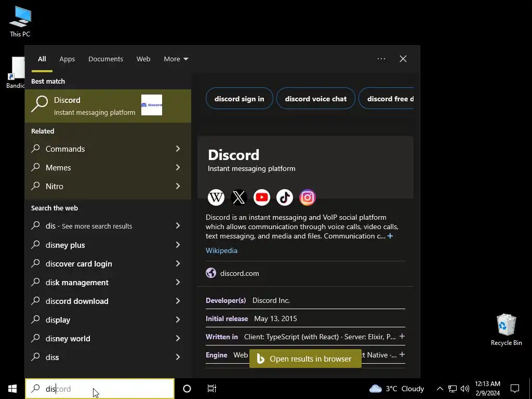Expand the Engine row plus icon
The image size is (532, 399).
[402, 354]
